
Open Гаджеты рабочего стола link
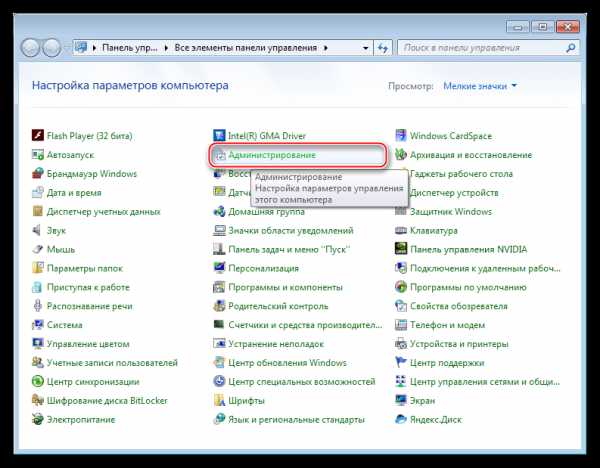(461, 174)
